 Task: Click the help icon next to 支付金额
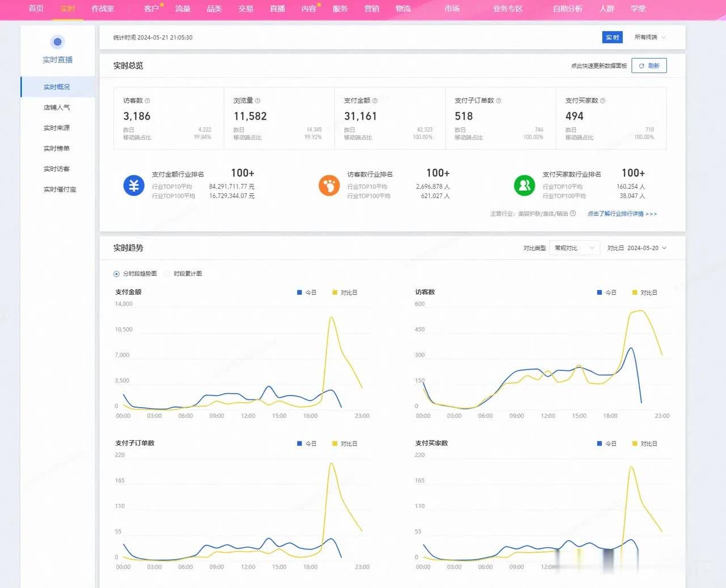coord(375,101)
